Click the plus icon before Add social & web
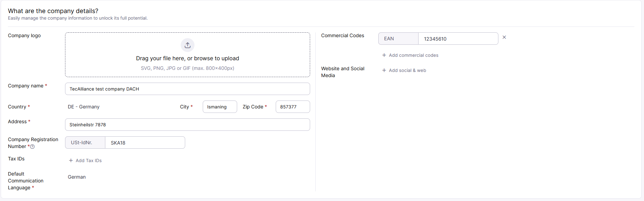 click(384, 70)
